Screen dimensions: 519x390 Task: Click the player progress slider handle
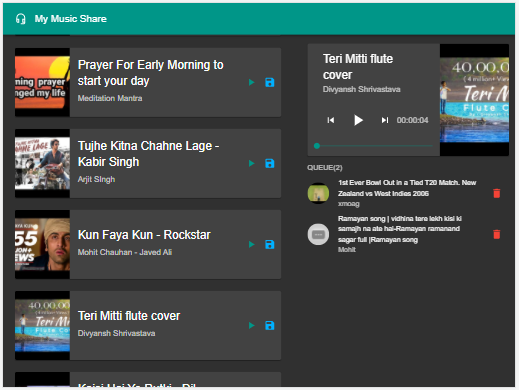click(x=317, y=146)
